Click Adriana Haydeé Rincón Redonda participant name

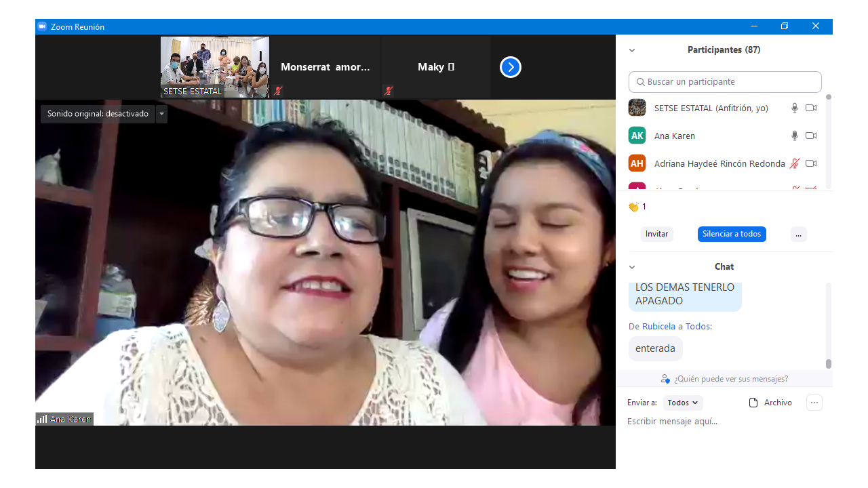coord(719,164)
